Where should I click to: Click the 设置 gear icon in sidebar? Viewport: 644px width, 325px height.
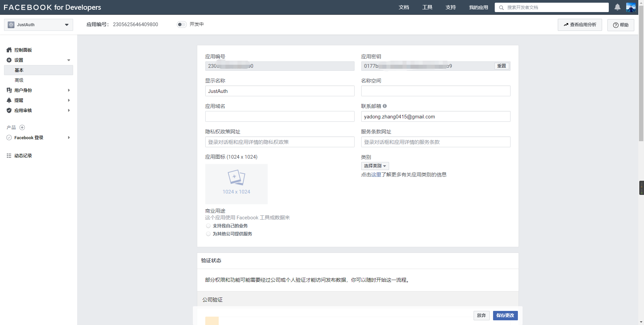tap(9, 60)
